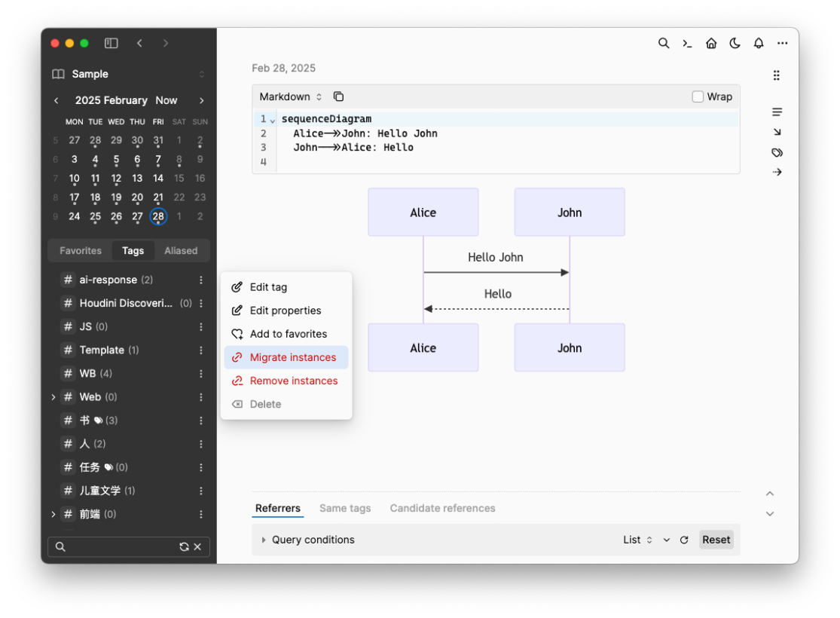This screenshot has height=618, width=840.
Task: Open the Sample notebook switcher
Action: tap(129, 74)
